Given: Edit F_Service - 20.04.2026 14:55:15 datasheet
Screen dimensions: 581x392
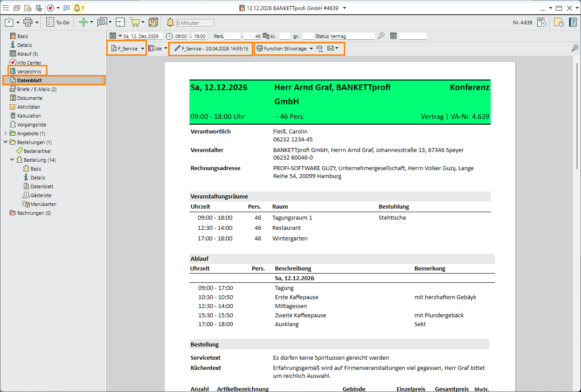Looking at the screenshot, I should pos(211,49).
